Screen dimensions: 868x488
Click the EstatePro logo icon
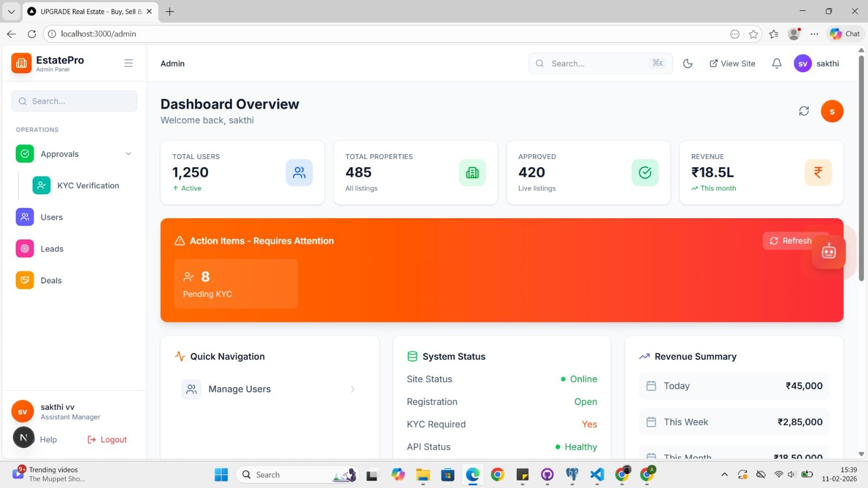(21, 63)
